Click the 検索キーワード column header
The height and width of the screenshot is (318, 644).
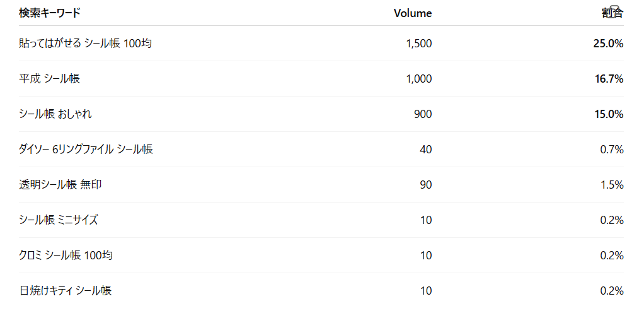[x=49, y=13]
